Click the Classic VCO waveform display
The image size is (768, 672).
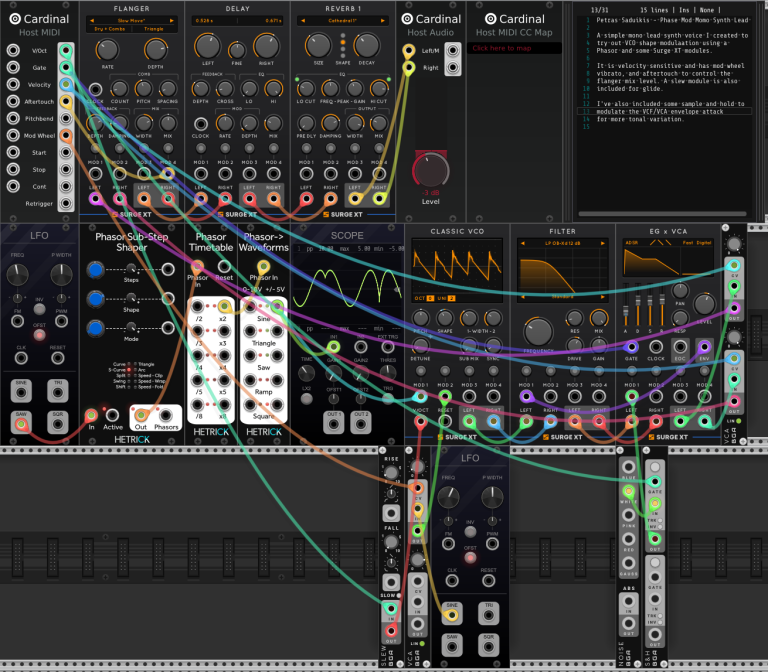point(456,266)
